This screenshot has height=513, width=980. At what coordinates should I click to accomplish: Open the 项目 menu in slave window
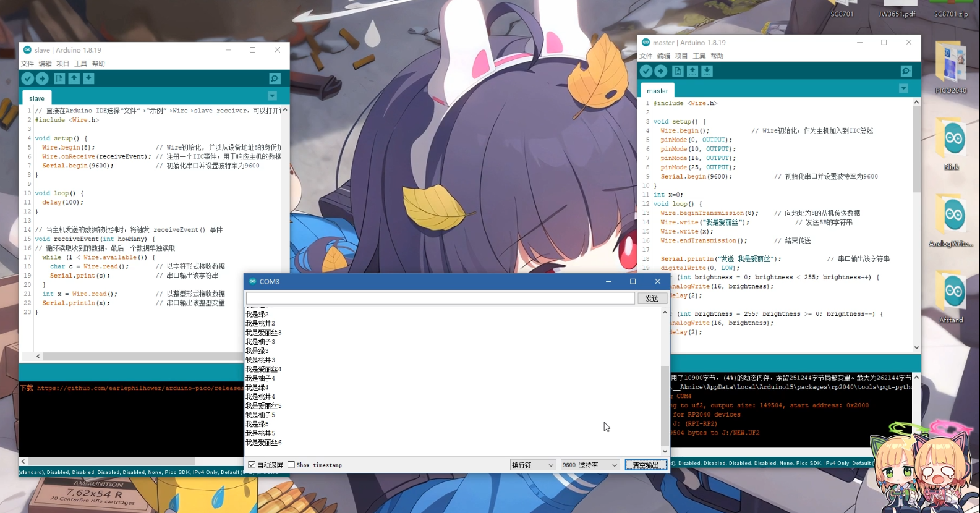(63, 64)
